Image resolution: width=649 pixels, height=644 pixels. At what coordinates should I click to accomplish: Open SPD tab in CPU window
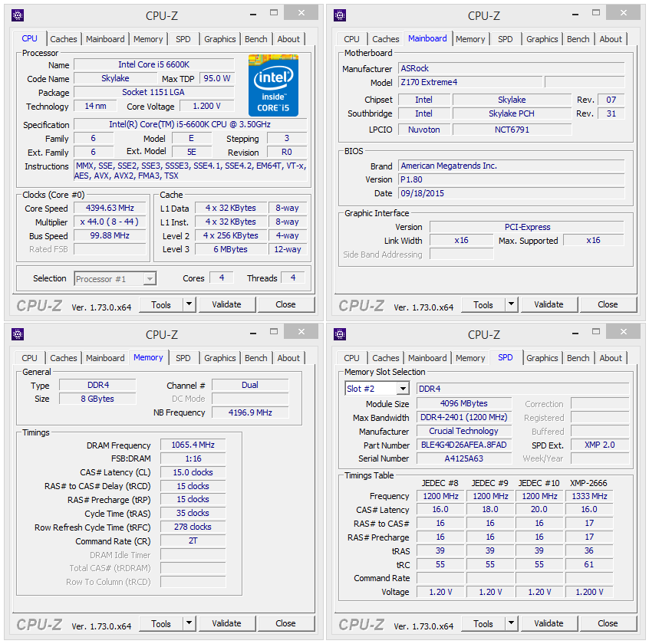click(x=183, y=39)
